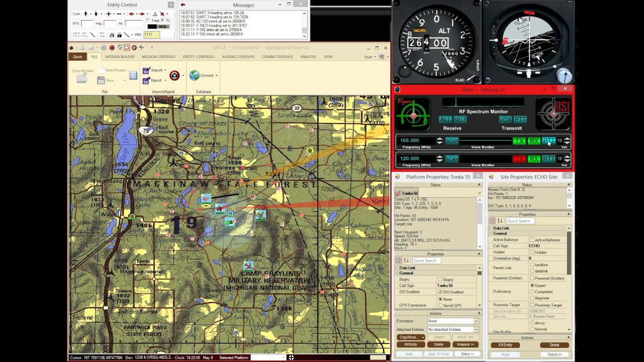Click the triangle icon in Entity Control
644x362 pixels.
tap(155, 14)
